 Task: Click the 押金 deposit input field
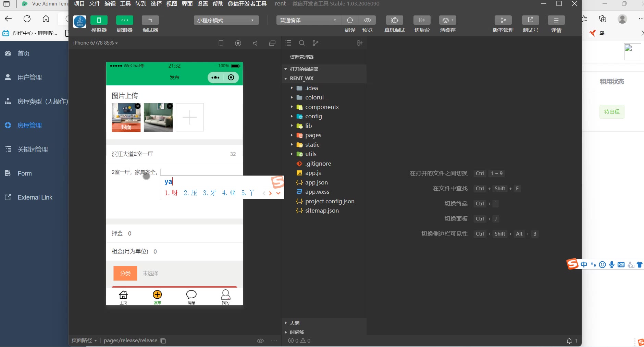[x=182, y=234]
